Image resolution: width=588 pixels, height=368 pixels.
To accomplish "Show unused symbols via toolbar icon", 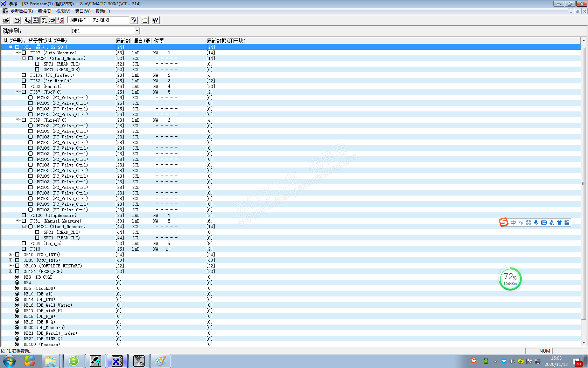I will click(x=52, y=20).
